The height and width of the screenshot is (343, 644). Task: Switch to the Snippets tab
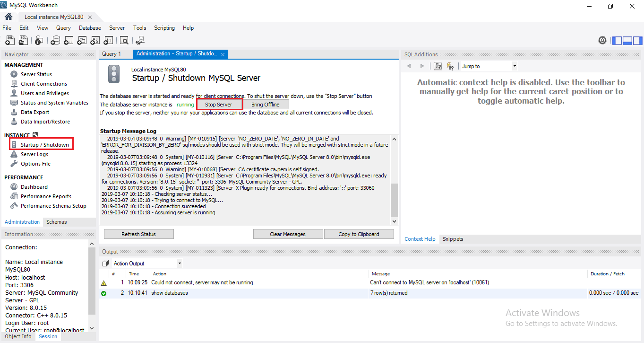pyautogui.click(x=453, y=239)
